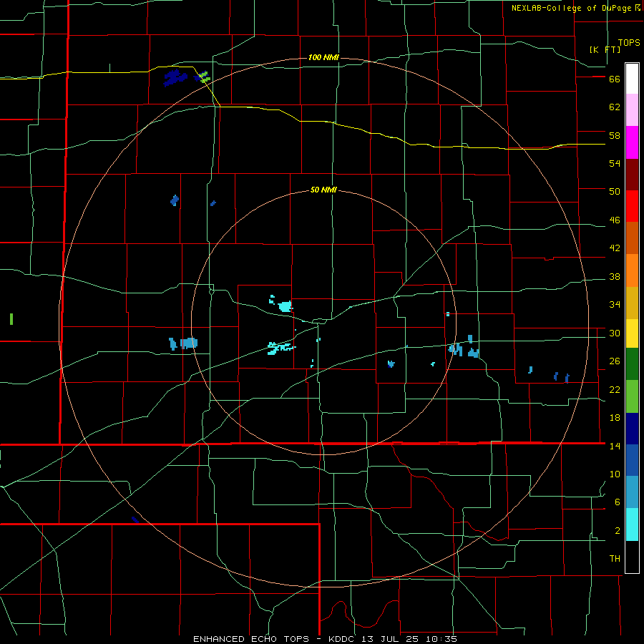Viewport: 644px width, 644px height.
Task: Select the bright red legend swatch
Action: 632,207
